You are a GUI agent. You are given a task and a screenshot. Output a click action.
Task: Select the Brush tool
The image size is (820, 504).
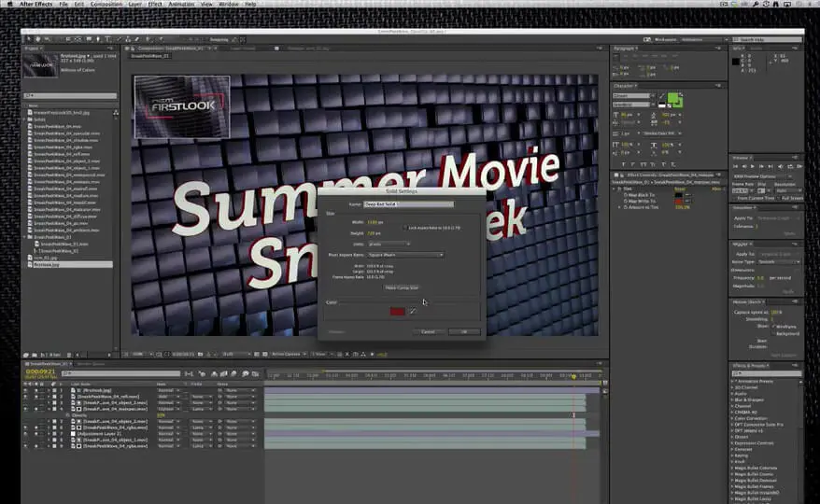[119, 39]
